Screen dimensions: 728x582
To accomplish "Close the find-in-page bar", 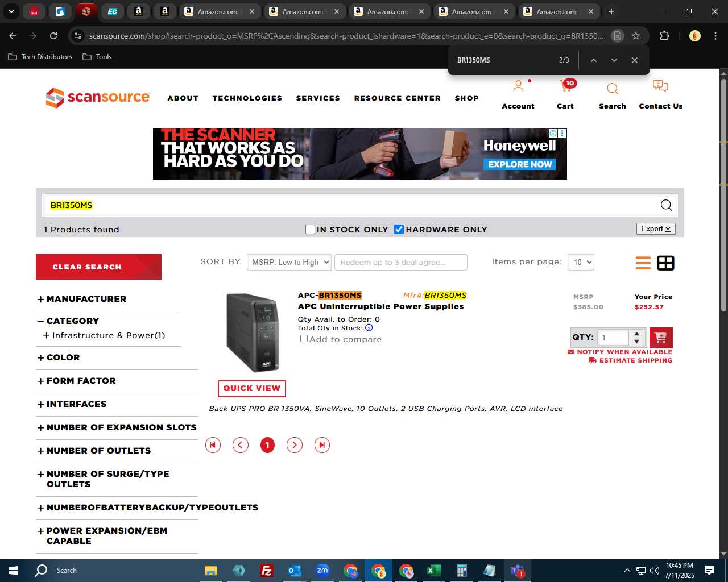I will pos(635,60).
